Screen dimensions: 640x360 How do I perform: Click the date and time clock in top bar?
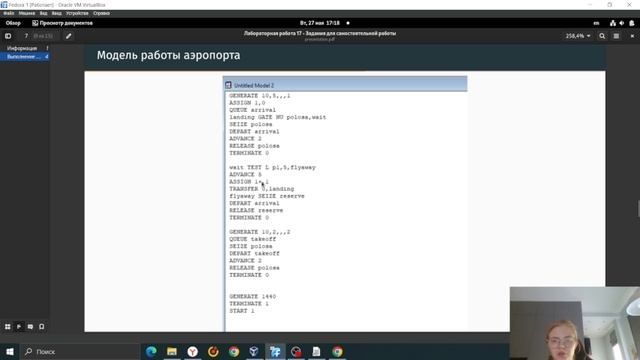point(320,23)
